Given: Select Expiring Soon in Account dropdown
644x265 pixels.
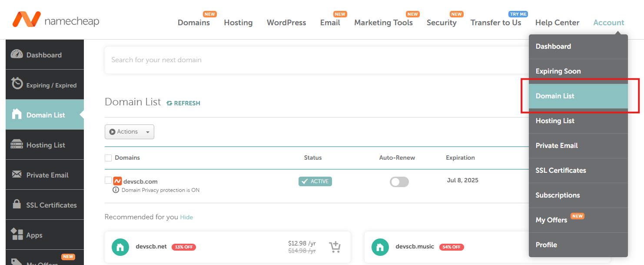Looking at the screenshot, I should tap(578, 71).
